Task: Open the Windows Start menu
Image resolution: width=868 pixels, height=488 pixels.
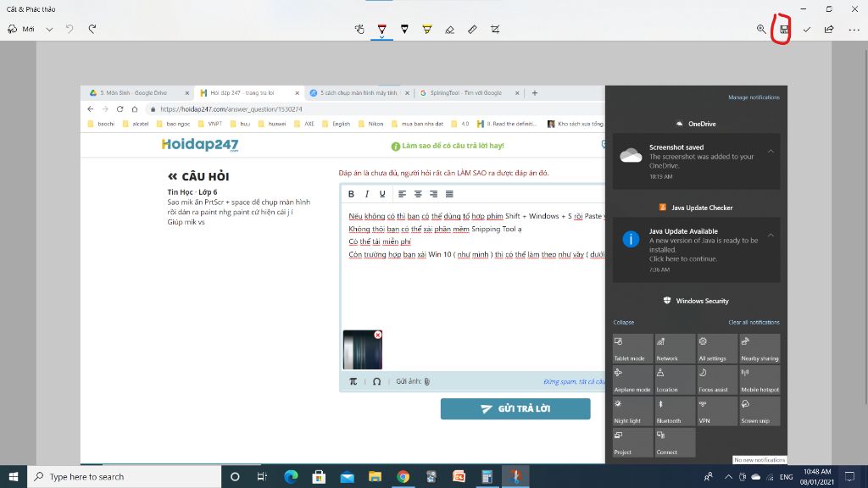Action: click(14, 476)
